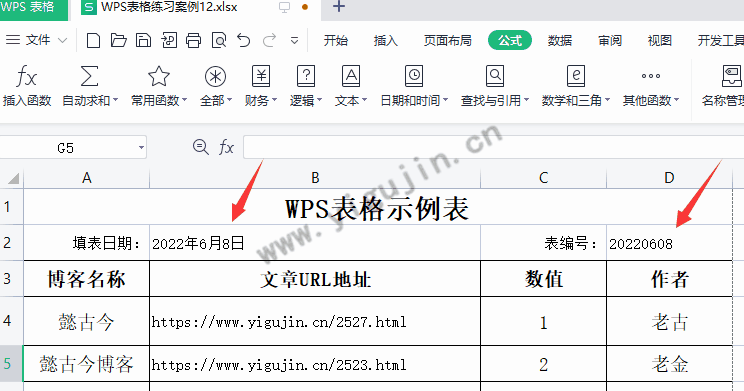
Task: Expand the 自动求和 dropdown arrow
Action: [115, 100]
